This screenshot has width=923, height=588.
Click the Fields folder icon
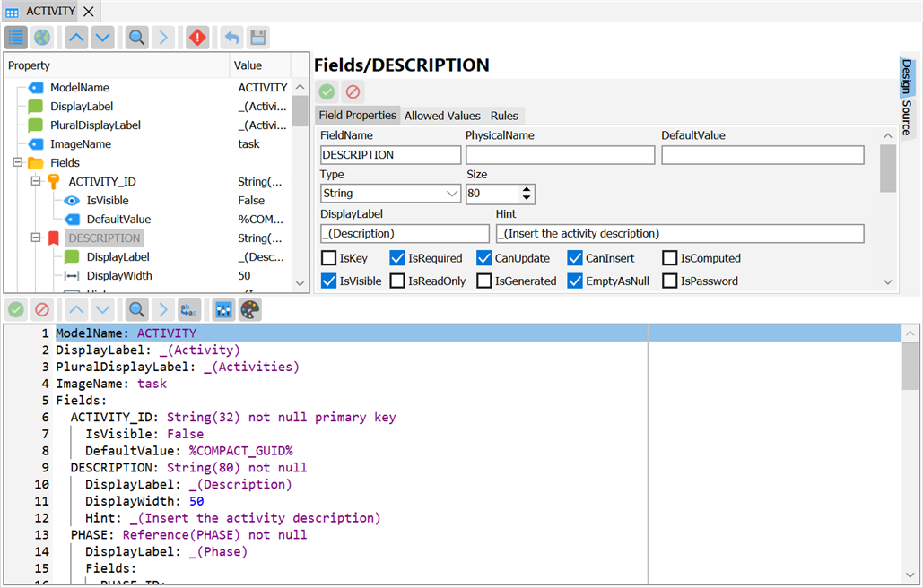[36, 163]
